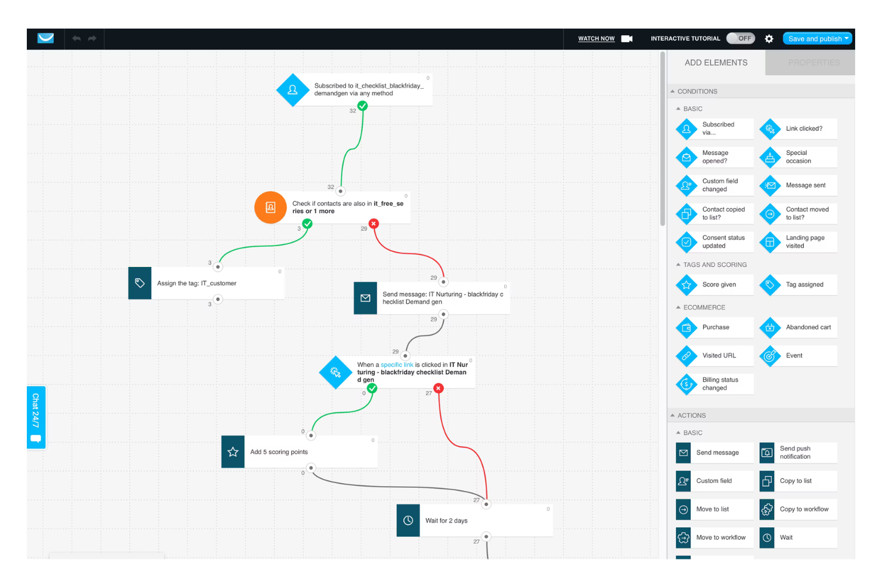Select the Send push notification action icon
This screenshot has height=588, width=882.
[767, 453]
